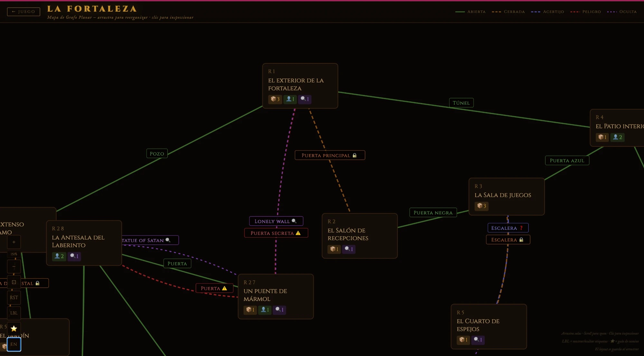Go back via the Juego button
Viewport: 644px width, 356px height.
coord(24,12)
